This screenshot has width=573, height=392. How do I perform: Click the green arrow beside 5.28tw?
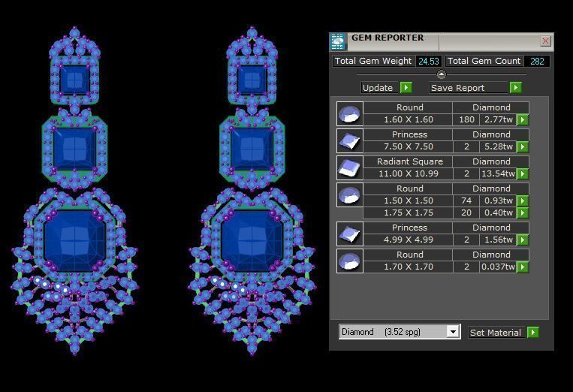pos(523,146)
